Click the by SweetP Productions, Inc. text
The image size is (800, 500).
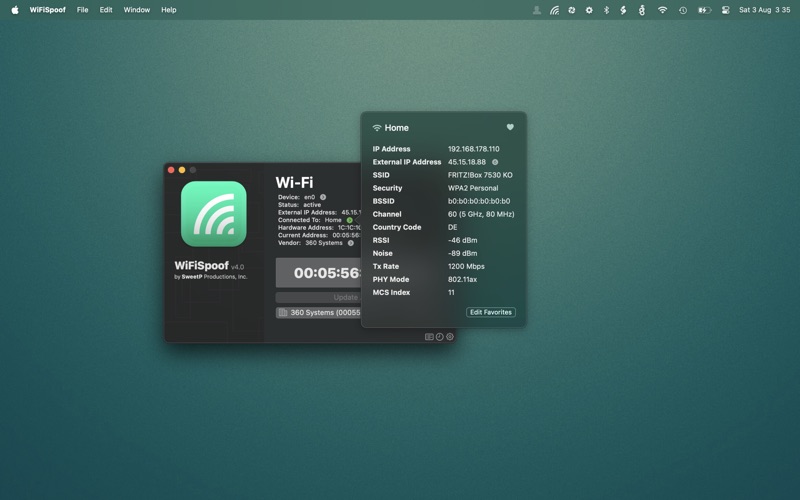(211, 277)
